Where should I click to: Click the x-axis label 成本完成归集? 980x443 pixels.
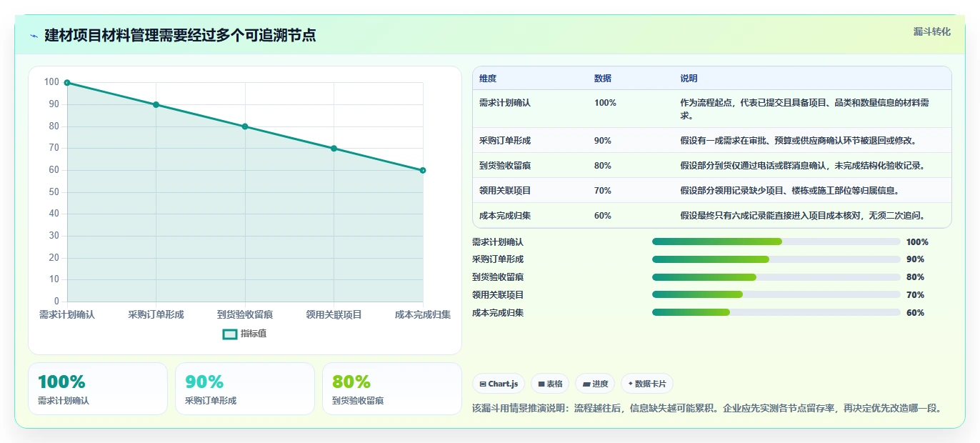tap(423, 314)
